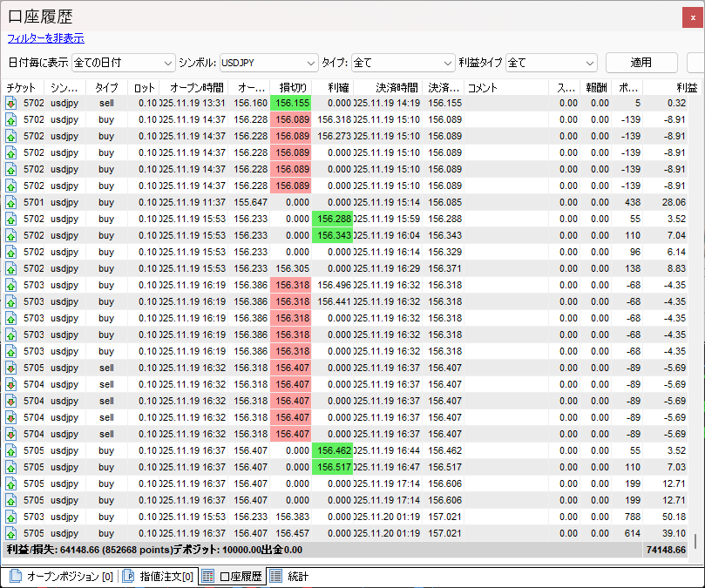The height and width of the screenshot is (588, 705).
Task: Click the icon beside 指値注文 tab
Action: click(127, 576)
